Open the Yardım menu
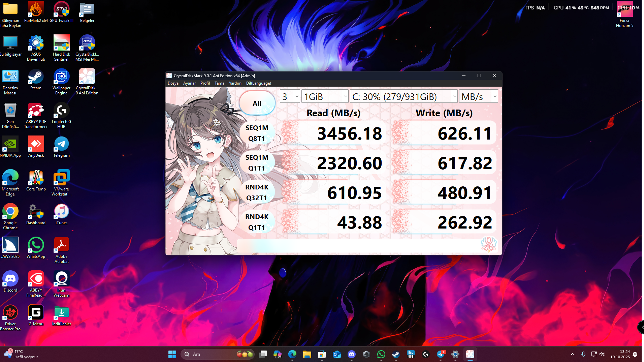The width and height of the screenshot is (644, 362). pos(235,83)
